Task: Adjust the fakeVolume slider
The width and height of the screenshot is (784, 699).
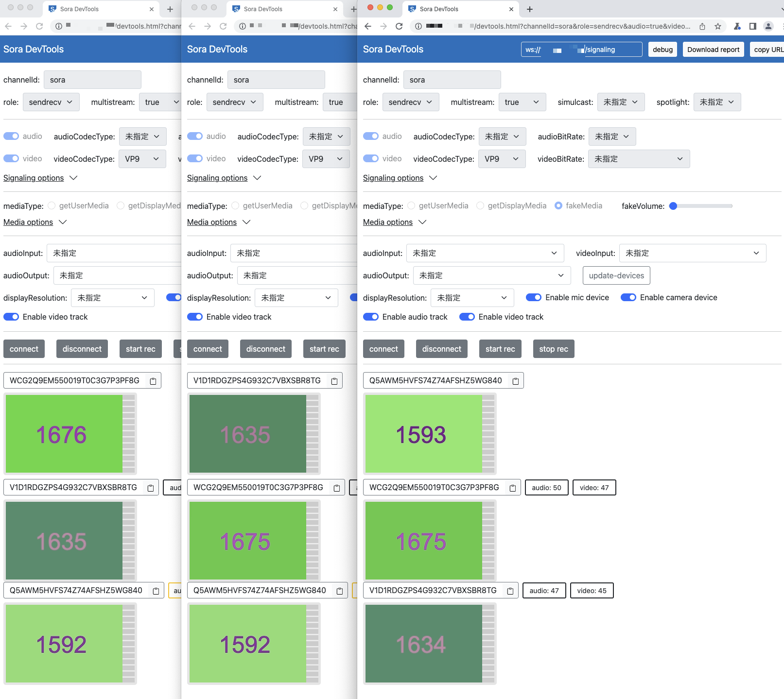Action: 701,206
